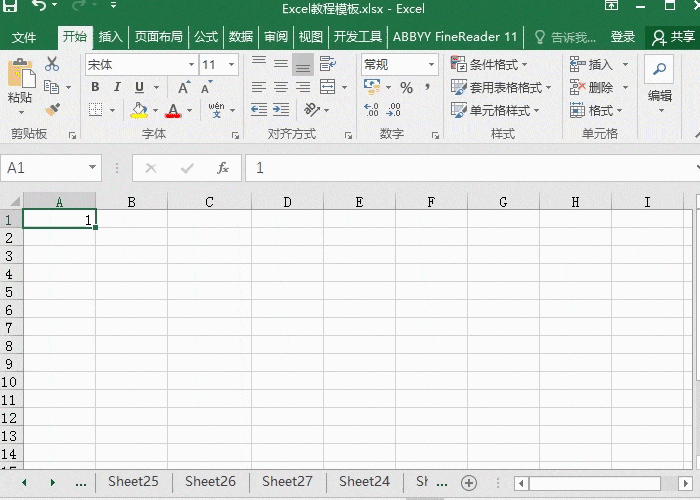Set bottom vertical alignment
The width and height of the screenshot is (700, 500).
[303, 64]
